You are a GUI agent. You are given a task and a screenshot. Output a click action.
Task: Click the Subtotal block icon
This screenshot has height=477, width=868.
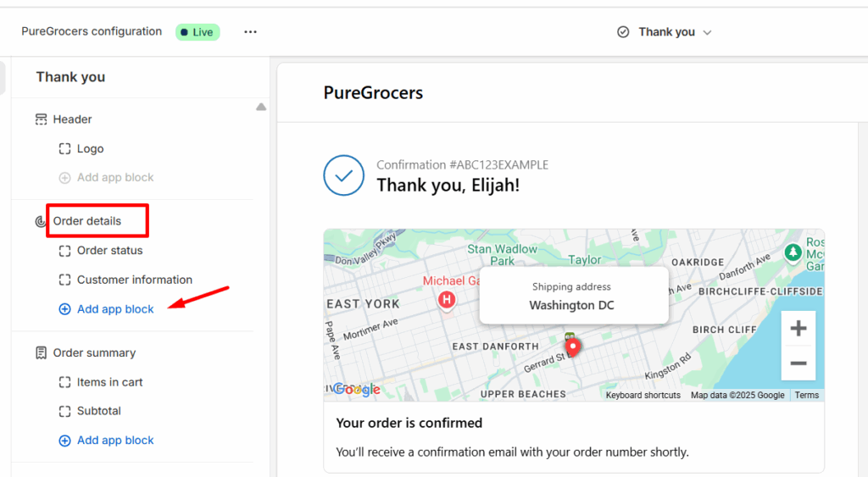pyautogui.click(x=64, y=411)
